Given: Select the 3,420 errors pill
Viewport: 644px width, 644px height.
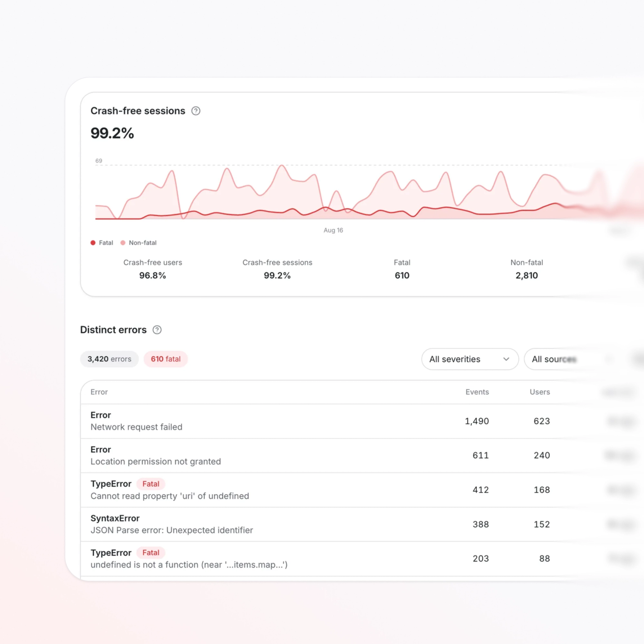Looking at the screenshot, I should pyautogui.click(x=109, y=359).
